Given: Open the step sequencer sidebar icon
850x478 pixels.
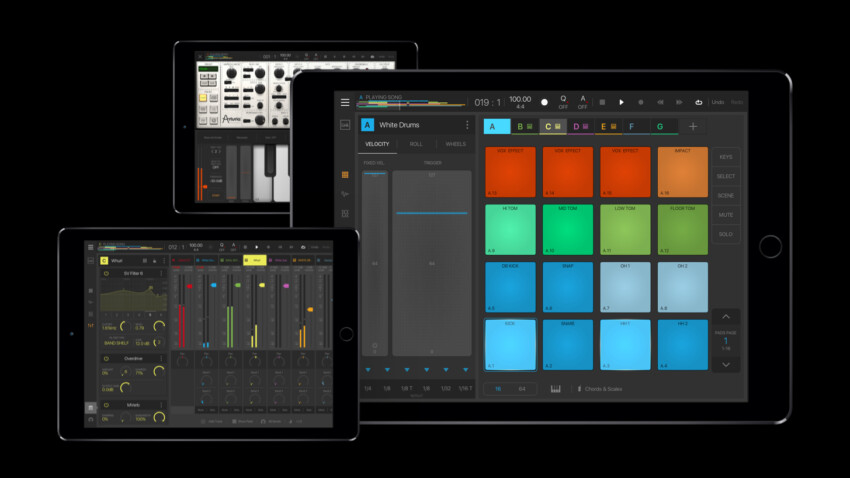Looking at the screenshot, I should (345, 214).
